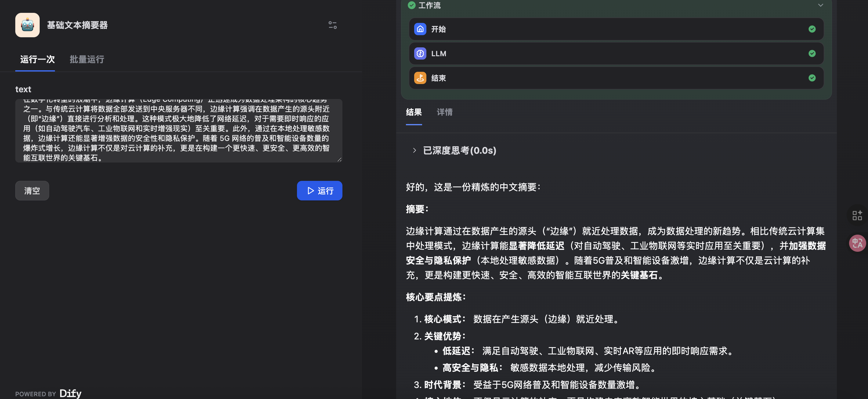The height and width of the screenshot is (399, 868).
Task: Click the LLM node brain icon
Action: point(420,53)
